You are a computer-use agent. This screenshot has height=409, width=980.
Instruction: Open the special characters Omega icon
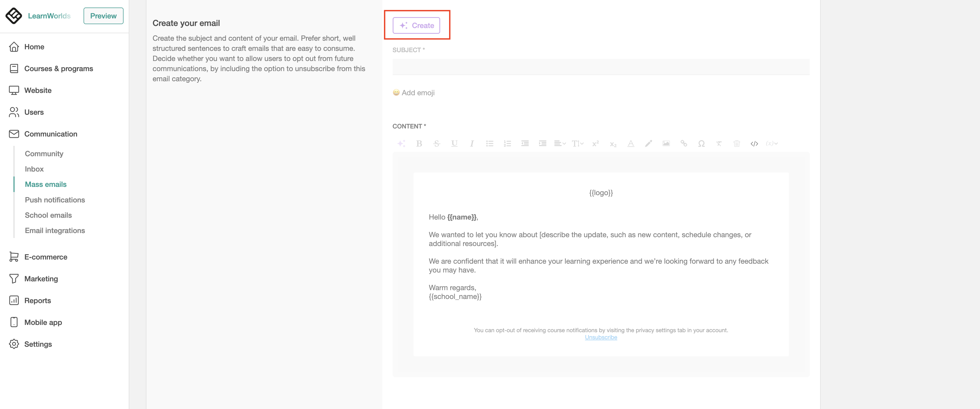(x=701, y=144)
